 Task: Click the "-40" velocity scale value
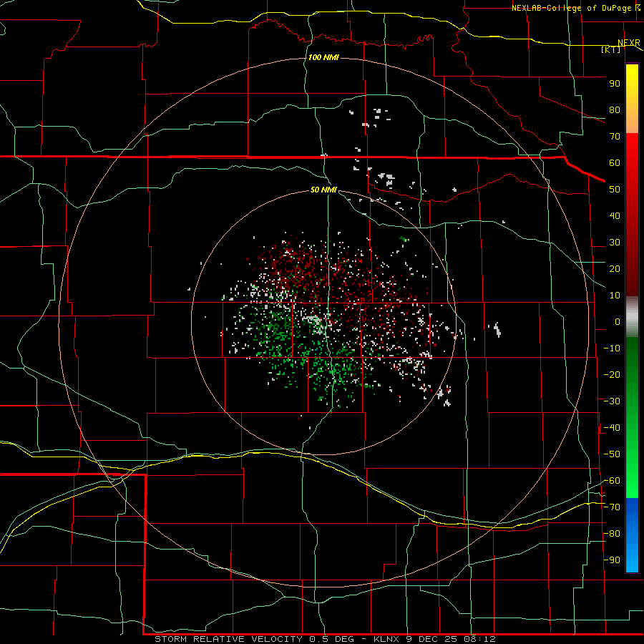coord(612,428)
